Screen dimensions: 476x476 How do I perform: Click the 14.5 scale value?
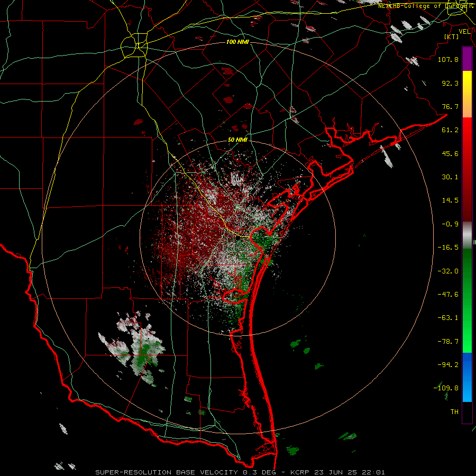click(450, 200)
